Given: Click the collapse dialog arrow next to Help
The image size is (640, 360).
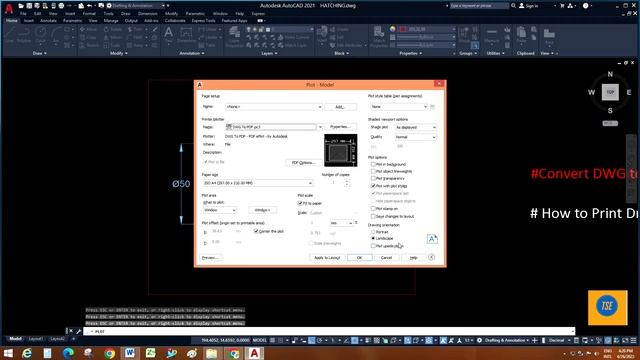Looking at the screenshot, I should [431, 257].
